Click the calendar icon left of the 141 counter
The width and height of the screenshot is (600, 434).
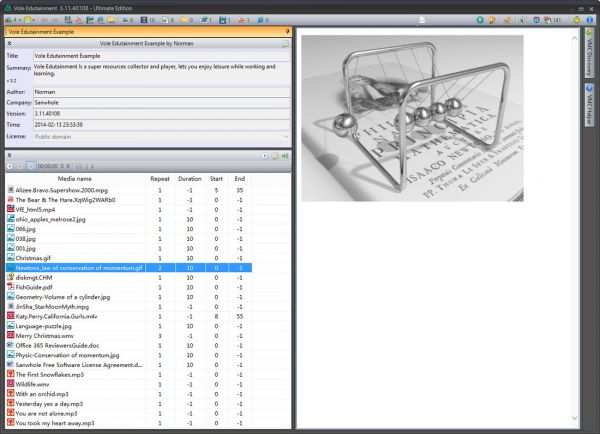point(536,20)
